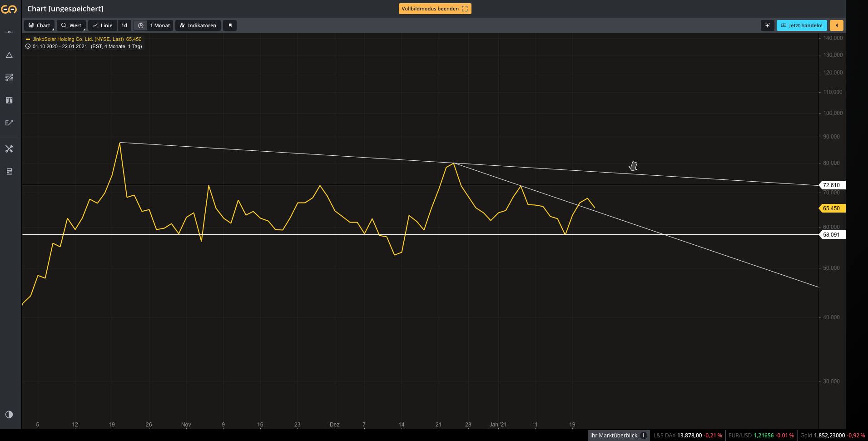Expand side panel with orange arrow button
Viewport: 868px width, 441px height.
(x=837, y=25)
